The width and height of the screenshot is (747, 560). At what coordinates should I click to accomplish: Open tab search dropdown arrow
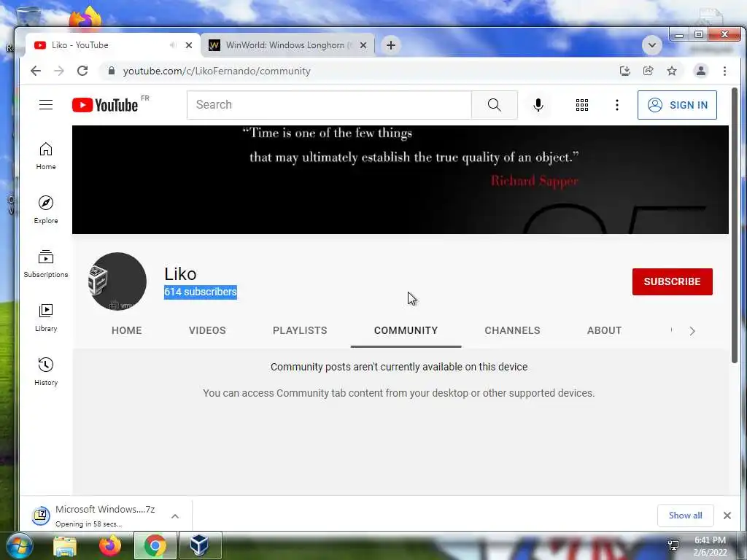point(651,45)
